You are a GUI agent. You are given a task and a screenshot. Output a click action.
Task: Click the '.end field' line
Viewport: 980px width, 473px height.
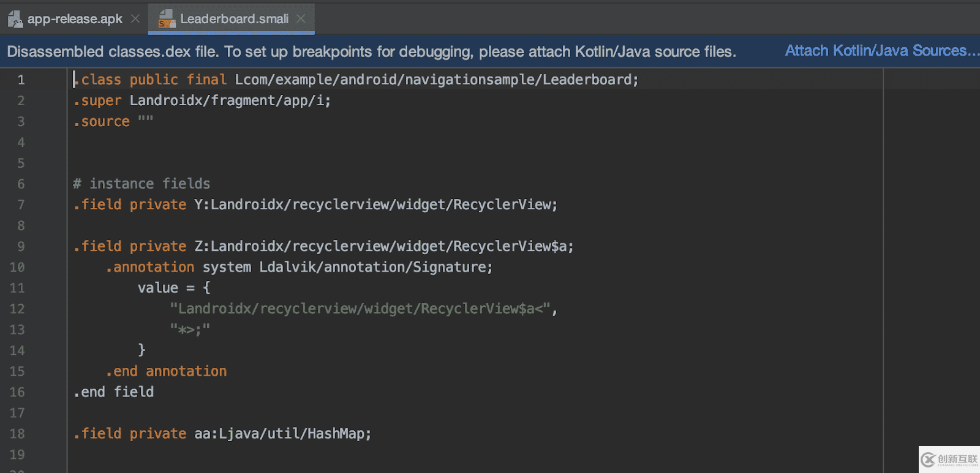pos(113,392)
